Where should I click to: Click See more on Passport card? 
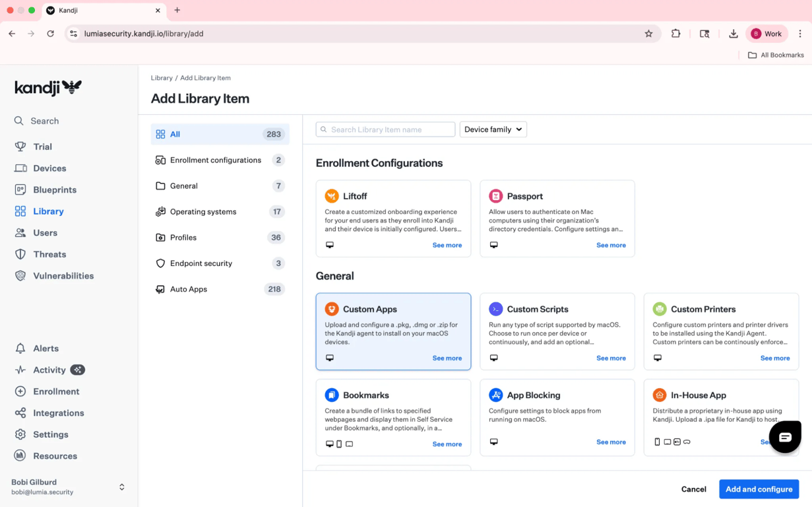(611, 245)
